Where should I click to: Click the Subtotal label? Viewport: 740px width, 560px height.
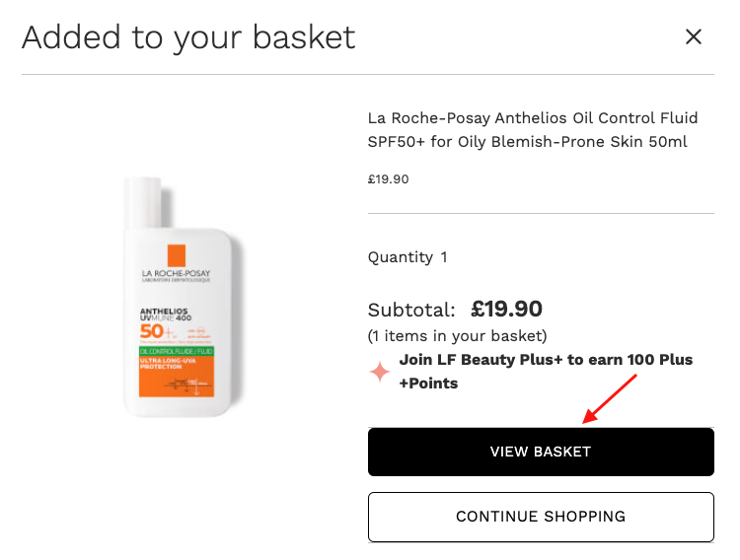point(411,310)
